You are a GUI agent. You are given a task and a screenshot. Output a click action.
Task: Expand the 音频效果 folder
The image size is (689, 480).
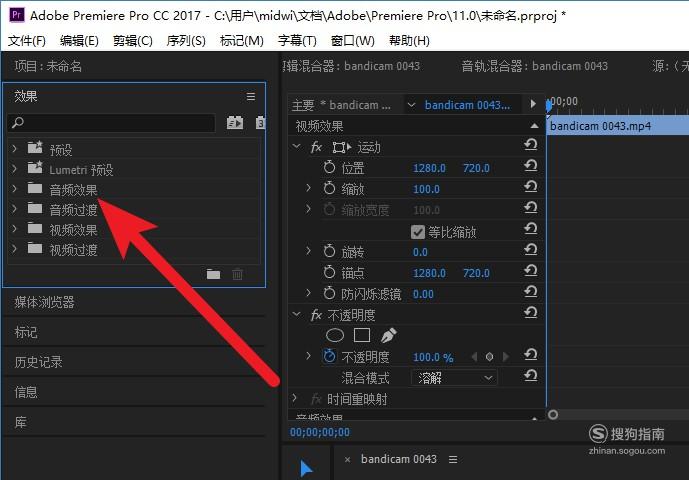click(x=15, y=189)
